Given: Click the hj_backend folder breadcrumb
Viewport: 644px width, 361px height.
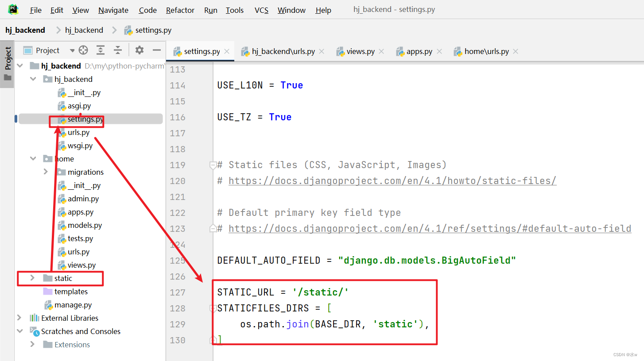Looking at the screenshot, I should point(84,30).
